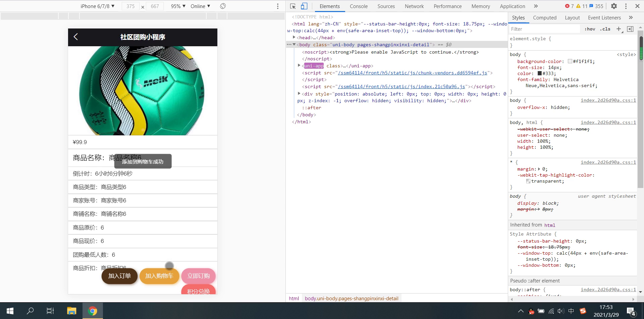Viewport: 644px width, 319px height.
Task: Open the device toolbar options menu
Action: (x=278, y=6)
